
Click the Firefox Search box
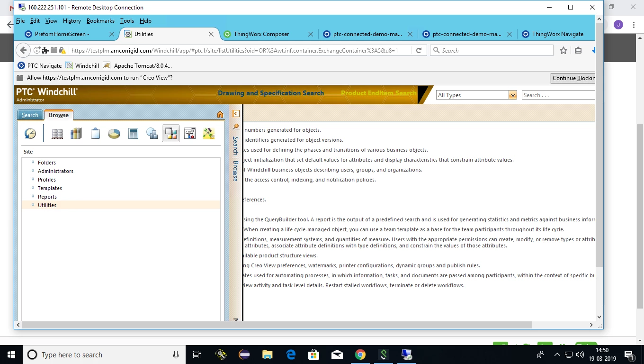coord(492,50)
